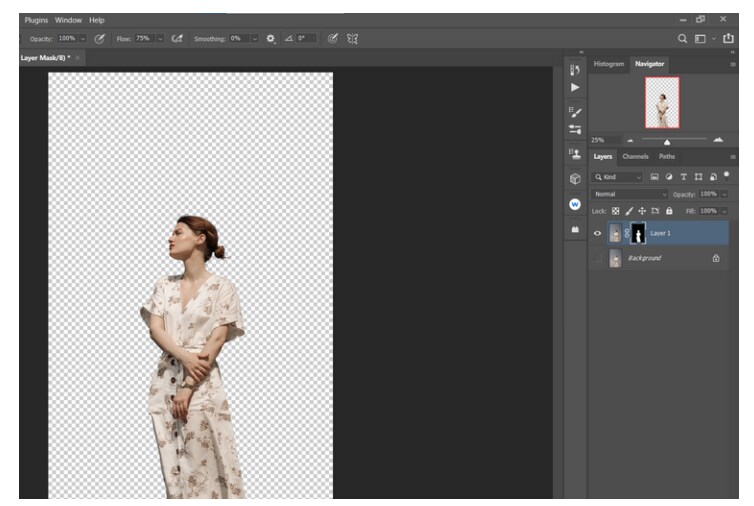Open the History panel icon in dock

pos(575,70)
